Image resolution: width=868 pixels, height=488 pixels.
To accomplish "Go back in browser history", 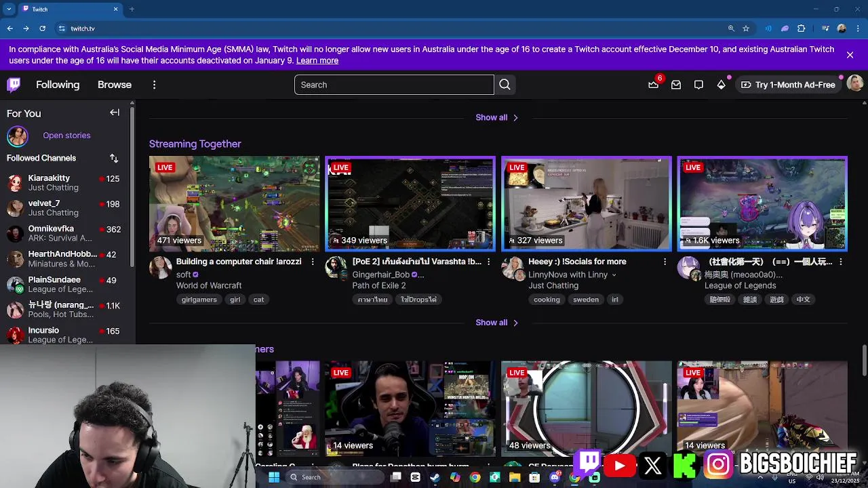I will click(9, 28).
